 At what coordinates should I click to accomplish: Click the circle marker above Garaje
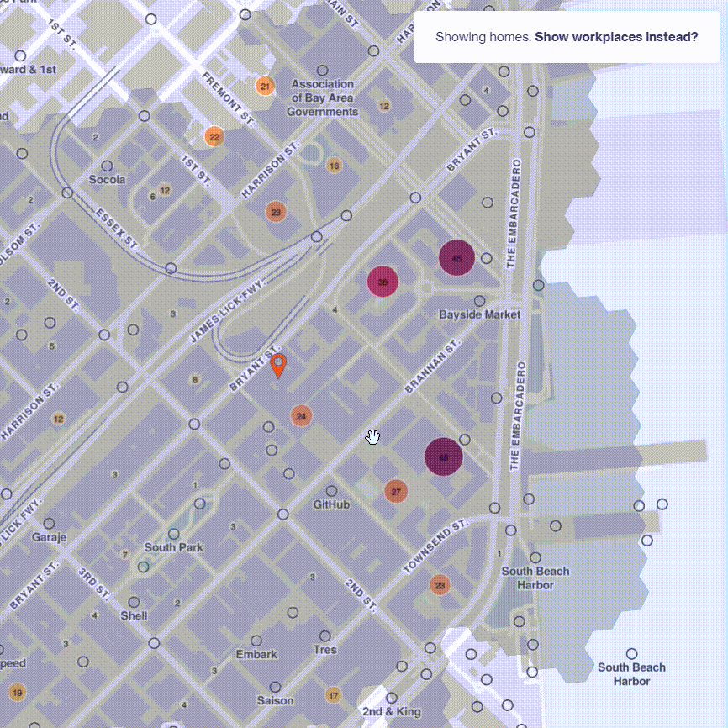coord(49,524)
